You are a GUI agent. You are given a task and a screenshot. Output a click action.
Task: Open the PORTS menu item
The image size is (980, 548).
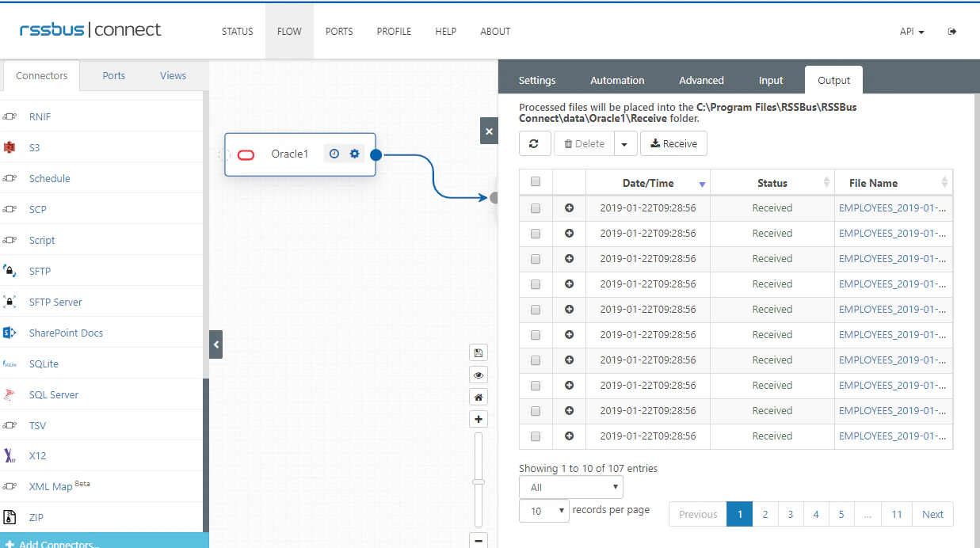click(339, 32)
